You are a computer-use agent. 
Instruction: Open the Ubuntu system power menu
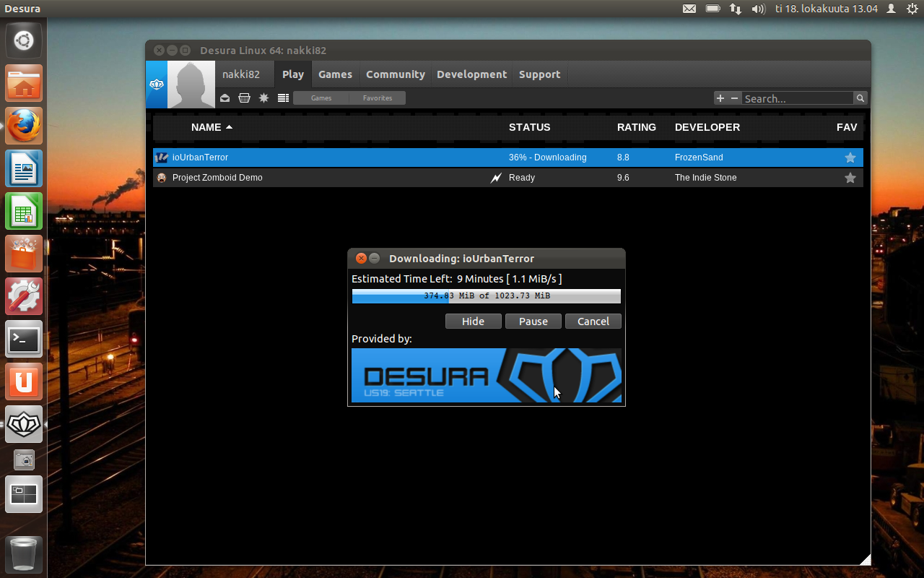click(x=912, y=9)
